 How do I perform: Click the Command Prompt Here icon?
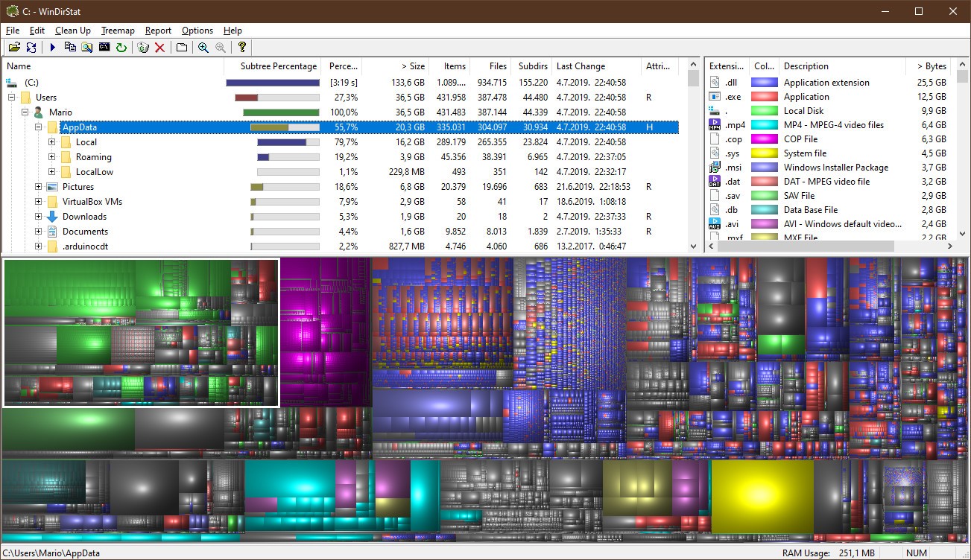(x=104, y=47)
